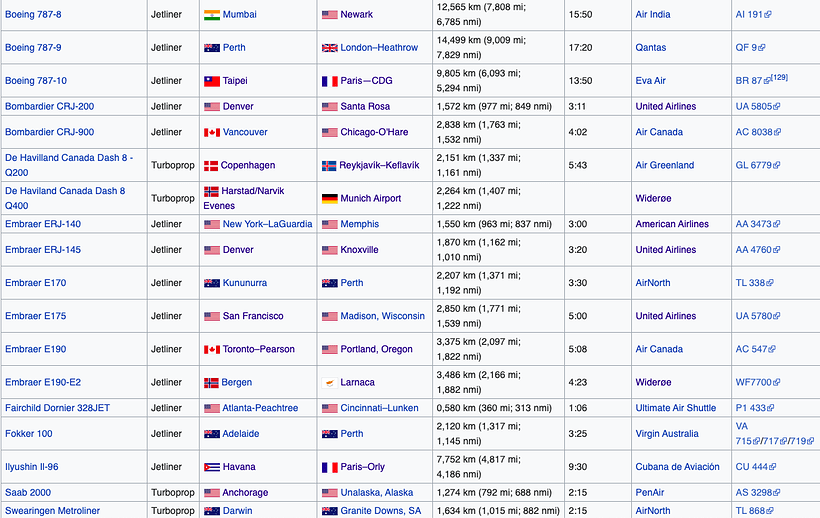
Task: Click the France flag icon beside Paris–Orly
Action: pyautogui.click(x=329, y=467)
